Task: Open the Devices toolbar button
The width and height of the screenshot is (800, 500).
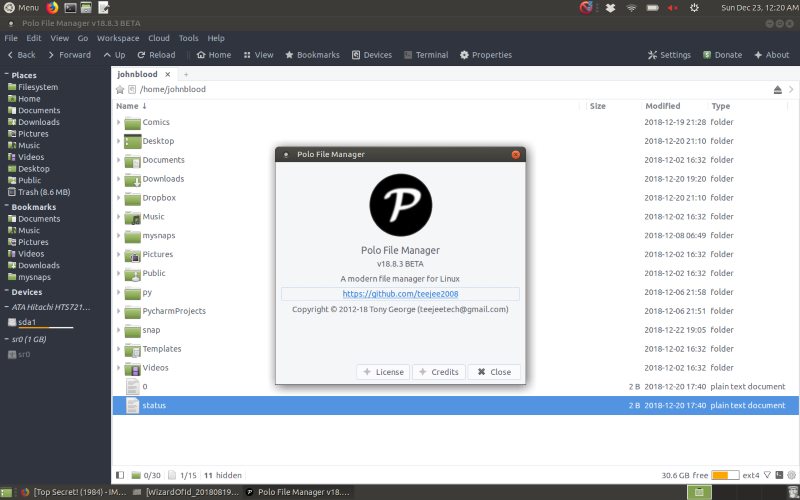Action: pyautogui.click(x=372, y=55)
